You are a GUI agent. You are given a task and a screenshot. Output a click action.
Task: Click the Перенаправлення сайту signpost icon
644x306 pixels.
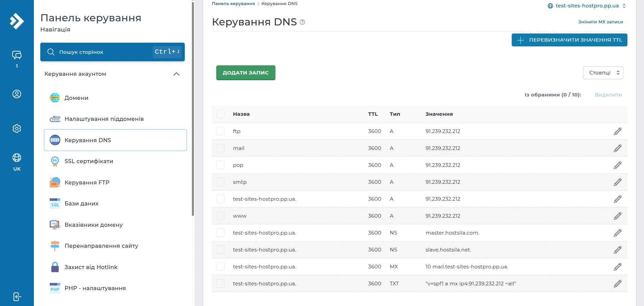(x=55, y=246)
